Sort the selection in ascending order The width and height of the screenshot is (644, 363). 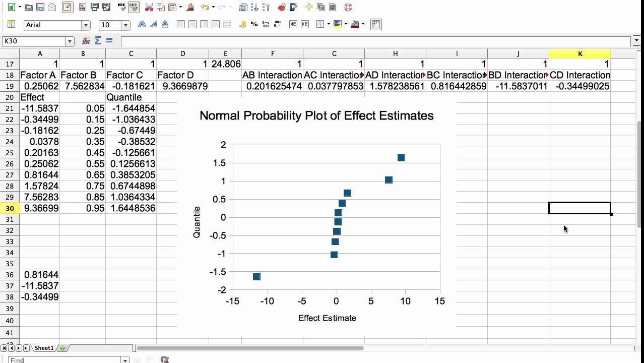(x=254, y=7)
